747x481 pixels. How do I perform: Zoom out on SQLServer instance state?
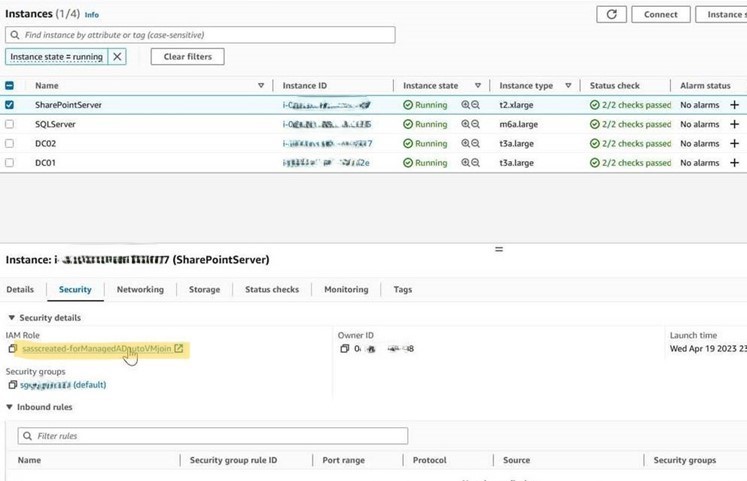475,124
